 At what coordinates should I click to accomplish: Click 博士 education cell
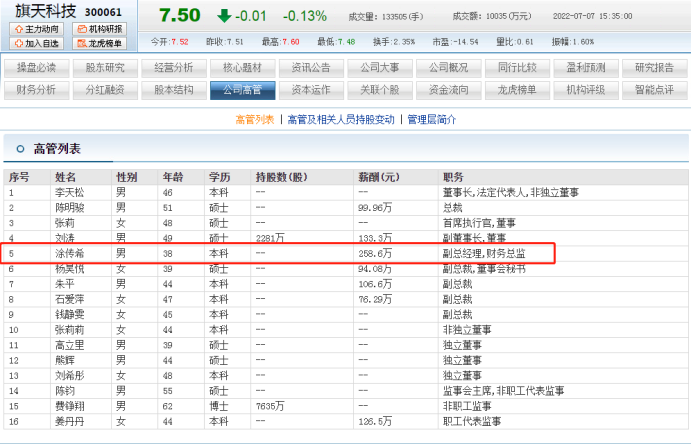[219, 407]
